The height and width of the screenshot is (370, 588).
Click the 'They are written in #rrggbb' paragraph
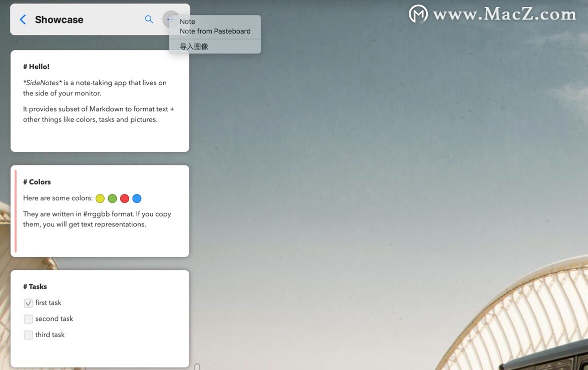97,219
